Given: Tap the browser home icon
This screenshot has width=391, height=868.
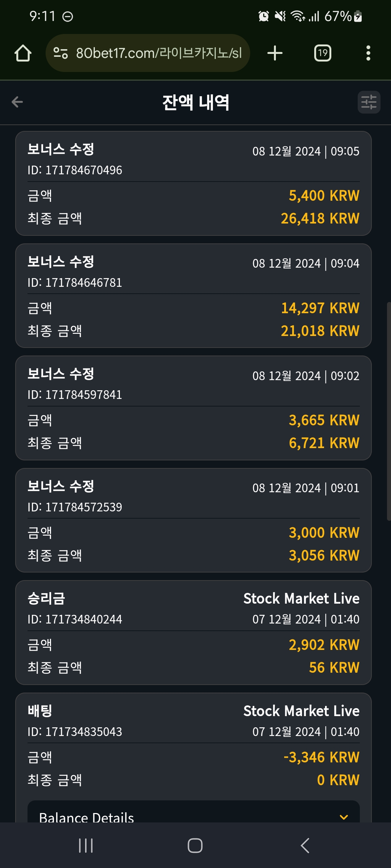Looking at the screenshot, I should (x=23, y=53).
